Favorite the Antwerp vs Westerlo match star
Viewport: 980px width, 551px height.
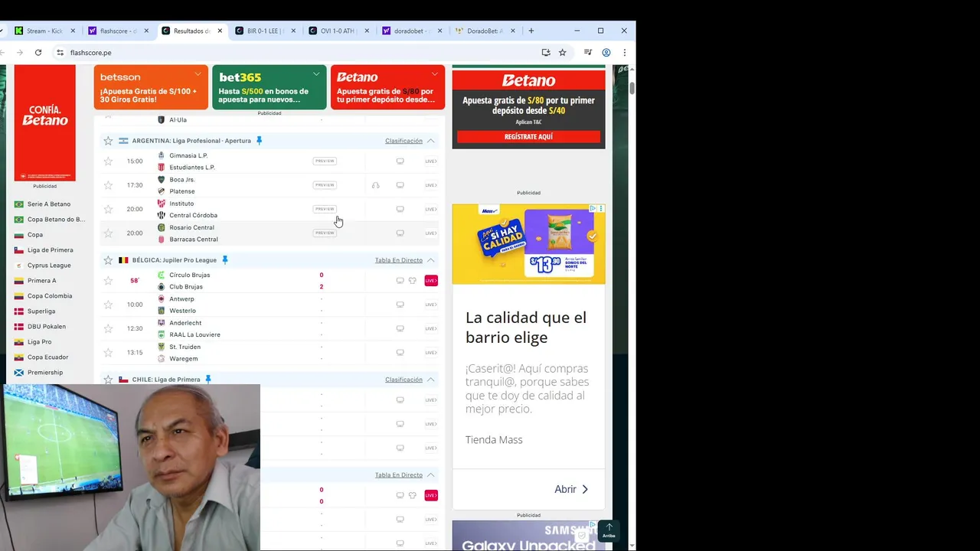click(x=108, y=305)
